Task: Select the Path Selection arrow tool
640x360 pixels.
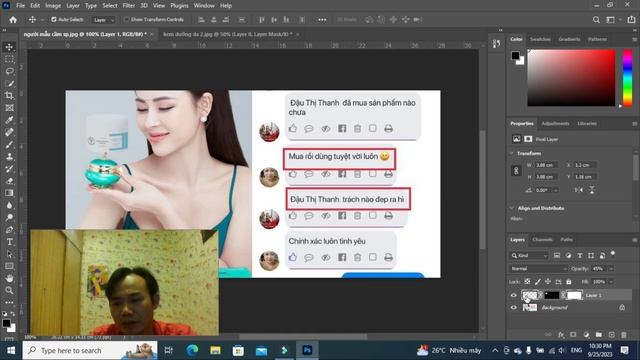Action: 9,254
